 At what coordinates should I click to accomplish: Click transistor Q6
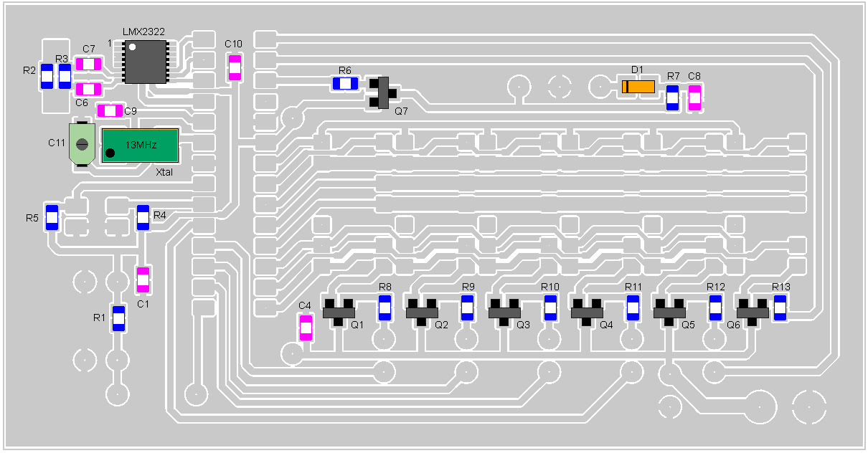tap(753, 313)
